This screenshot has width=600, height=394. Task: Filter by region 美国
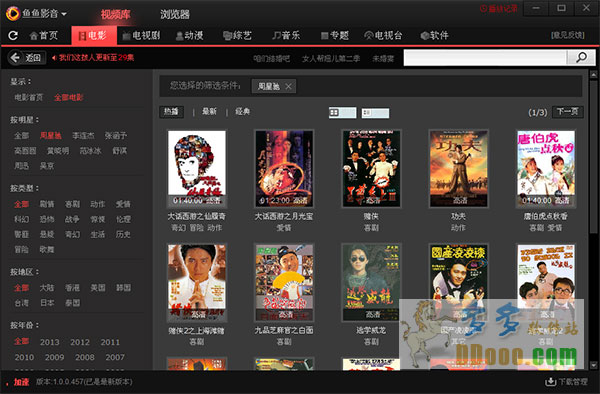pos(98,288)
